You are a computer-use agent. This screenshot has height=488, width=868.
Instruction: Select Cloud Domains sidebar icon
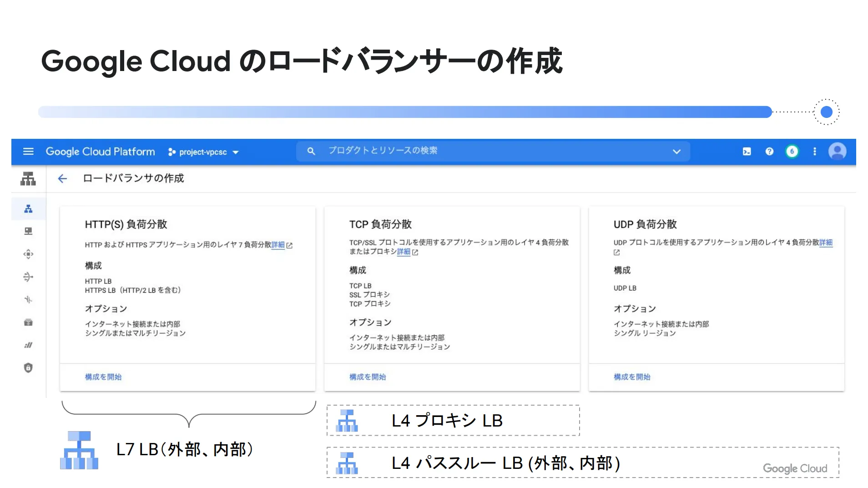[28, 345]
